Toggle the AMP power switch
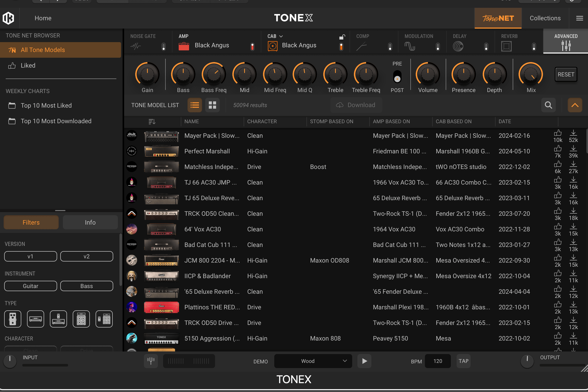This screenshot has width=588, height=392. 252,47
